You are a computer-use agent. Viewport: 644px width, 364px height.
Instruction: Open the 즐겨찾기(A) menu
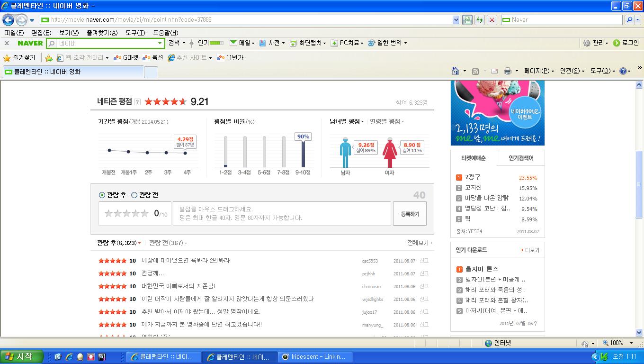click(102, 33)
